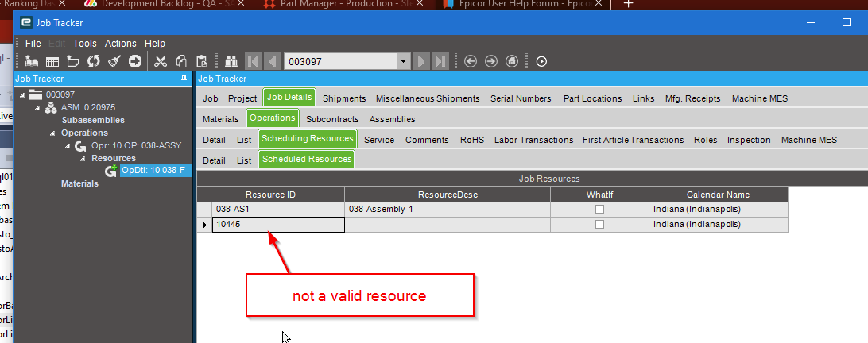Image resolution: width=868 pixels, height=343 pixels.
Task: Go to previous record navigation button
Action: click(x=273, y=61)
